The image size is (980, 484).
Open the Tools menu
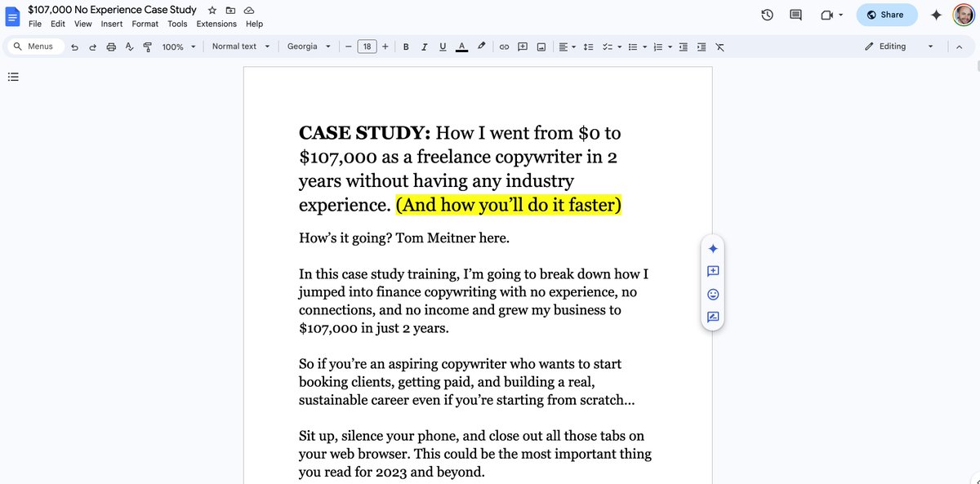click(177, 24)
